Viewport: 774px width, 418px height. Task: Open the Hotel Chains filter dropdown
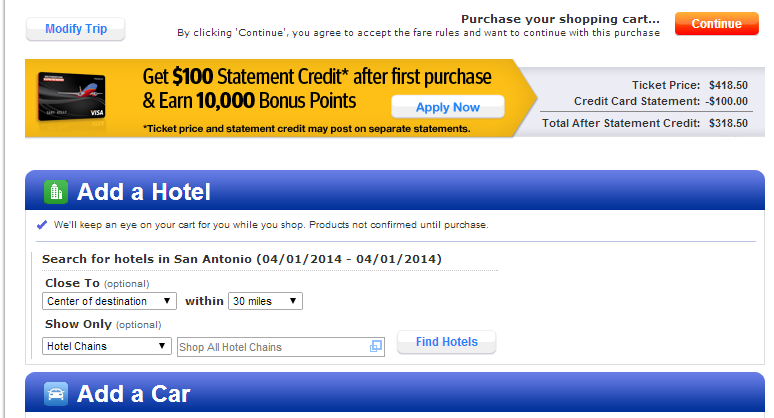(x=108, y=347)
